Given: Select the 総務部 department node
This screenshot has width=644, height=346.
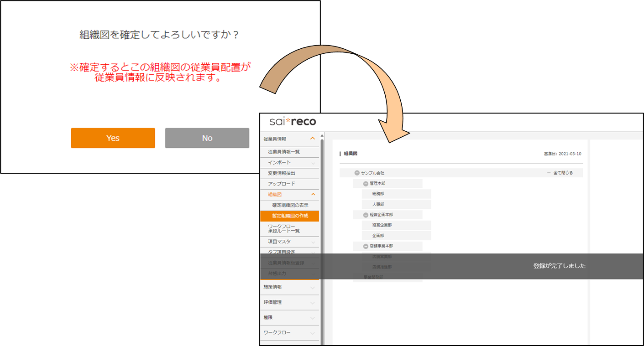Looking at the screenshot, I should [x=378, y=194].
